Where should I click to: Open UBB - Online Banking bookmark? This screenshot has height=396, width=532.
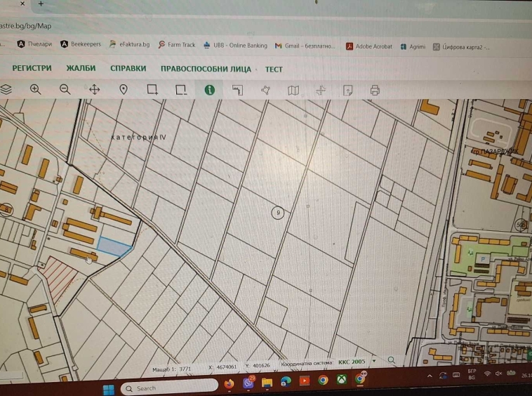235,46
